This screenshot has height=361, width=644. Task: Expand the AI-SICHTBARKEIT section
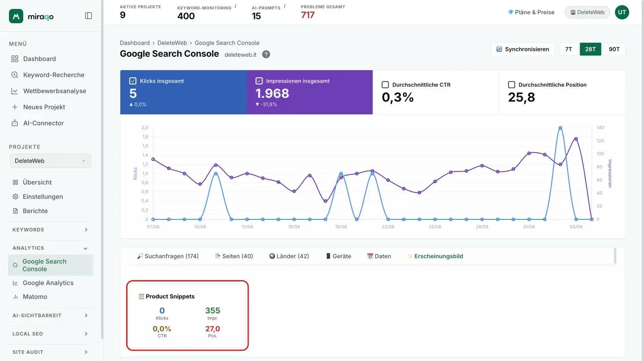(51, 315)
